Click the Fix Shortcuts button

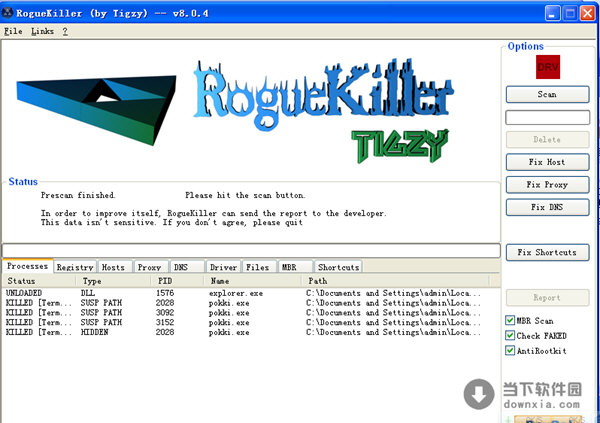[x=547, y=252]
